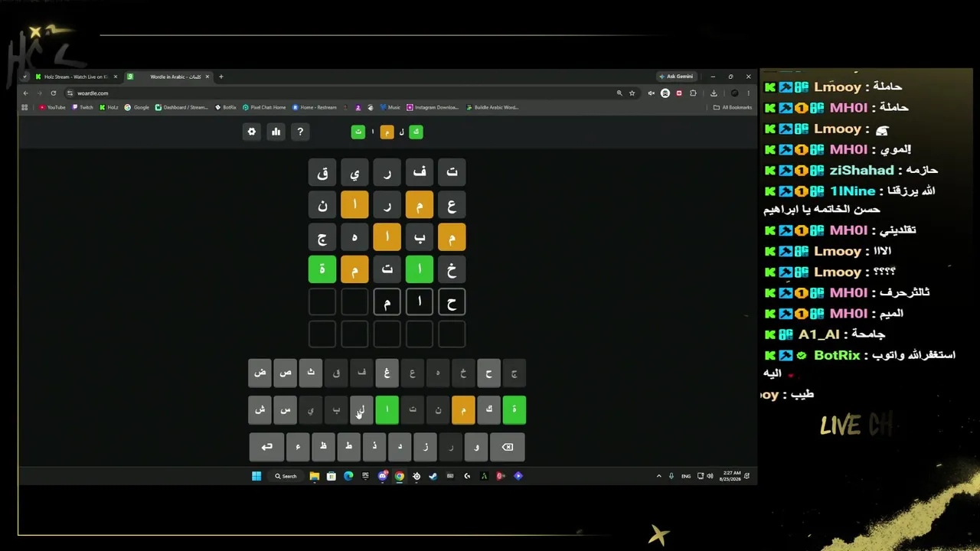Mute the tab using the speaker icon
The width and height of the screenshot is (980, 551).
click(652, 93)
